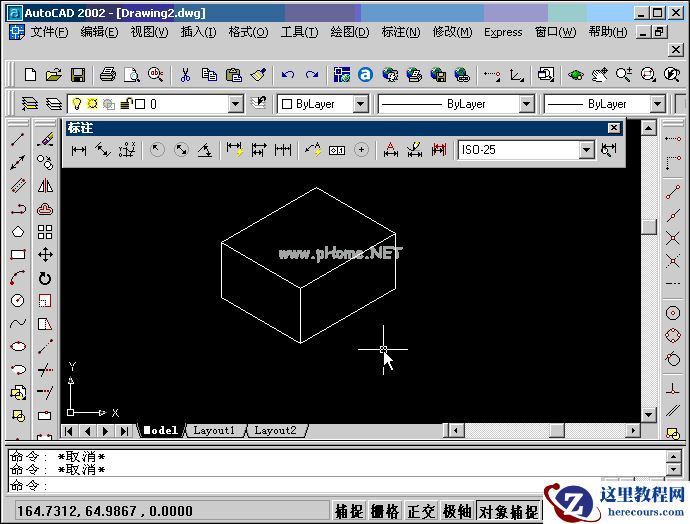Click the Mirror tool icon
The width and height of the screenshot is (690, 524).
(45, 186)
